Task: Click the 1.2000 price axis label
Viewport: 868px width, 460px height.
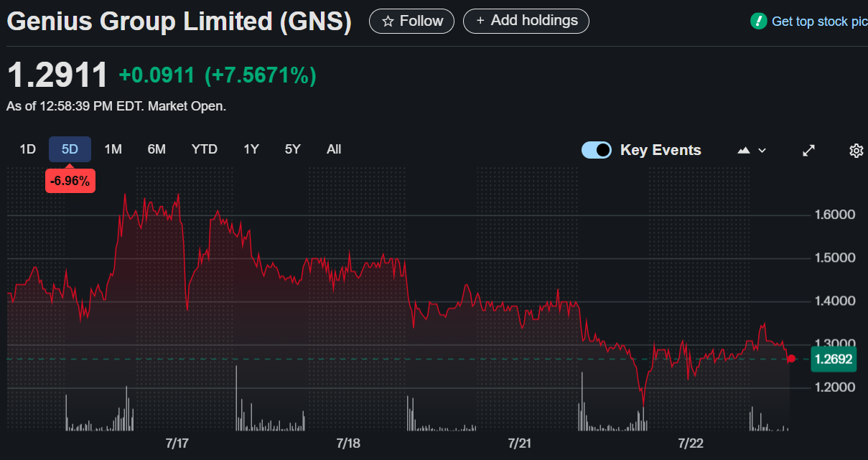Action: click(835, 388)
